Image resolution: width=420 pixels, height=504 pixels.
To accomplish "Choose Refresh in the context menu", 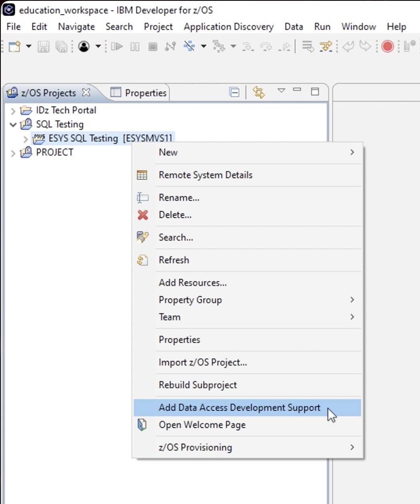I will (248, 260).
